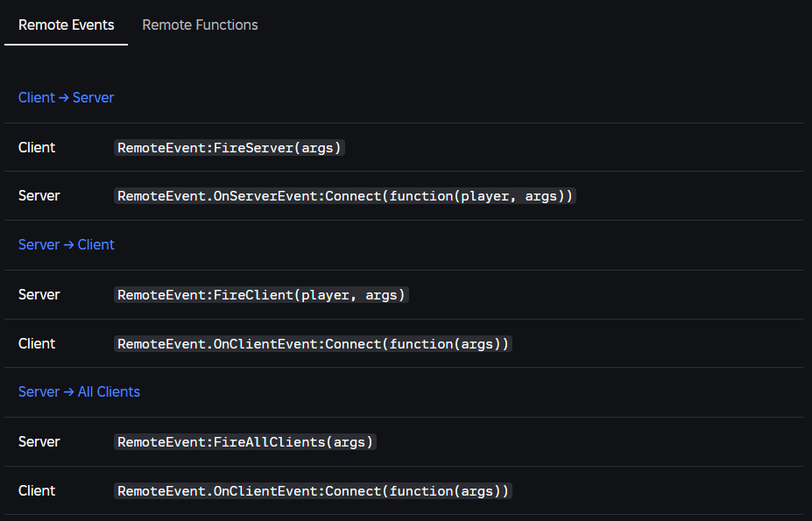Image resolution: width=812 pixels, height=521 pixels.
Task: Click the OnClientEvent code under Server → All Clients
Action: click(312, 490)
